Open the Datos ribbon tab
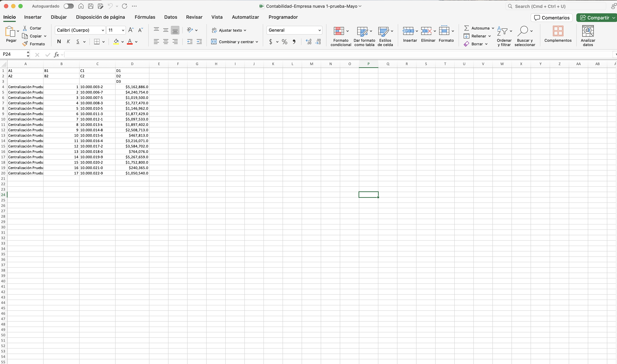617x364 pixels. (x=171, y=17)
